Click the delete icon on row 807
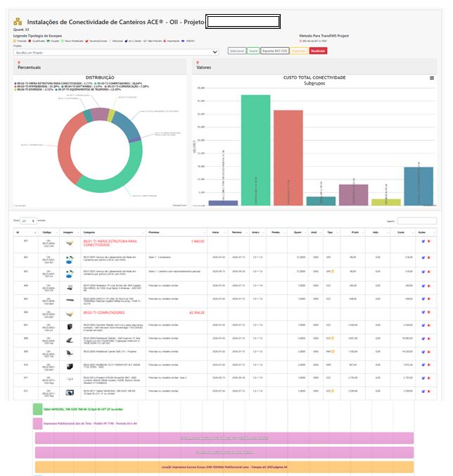The image size is (453, 476). [429, 325]
